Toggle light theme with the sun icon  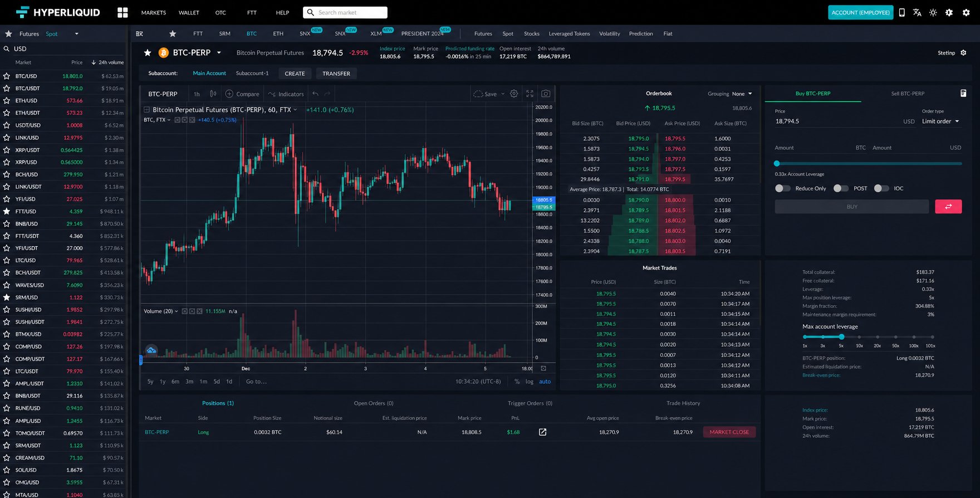pos(933,12)
